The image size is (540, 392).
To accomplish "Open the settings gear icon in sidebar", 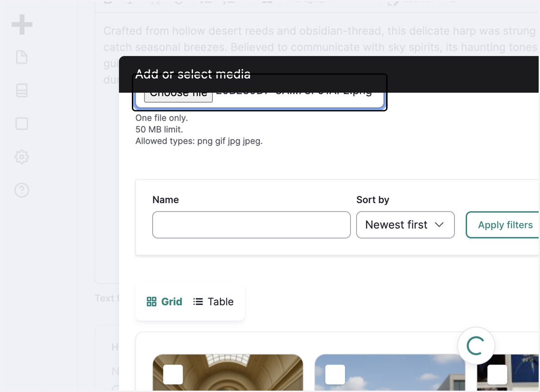I will click(x=22, y=157).
